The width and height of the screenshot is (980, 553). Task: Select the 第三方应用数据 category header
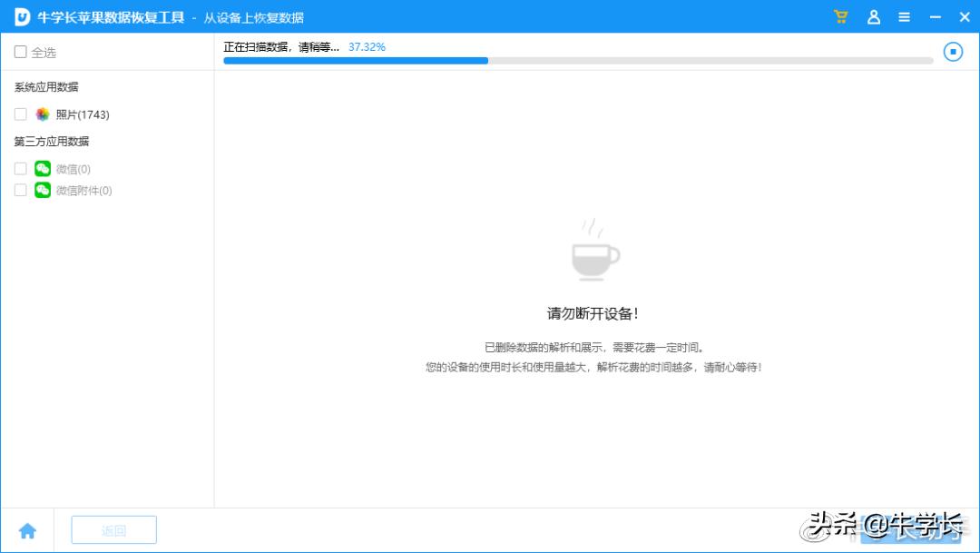51,142
